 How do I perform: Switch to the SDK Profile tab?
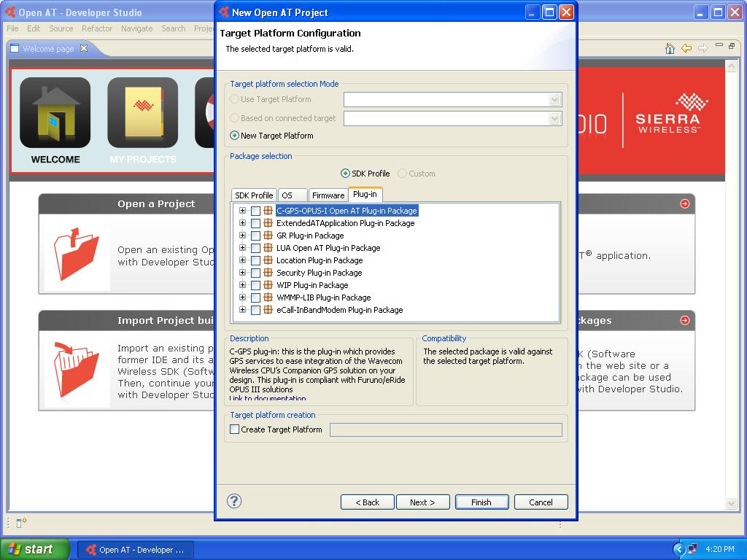pyautogui.click(x=254, y=195)
